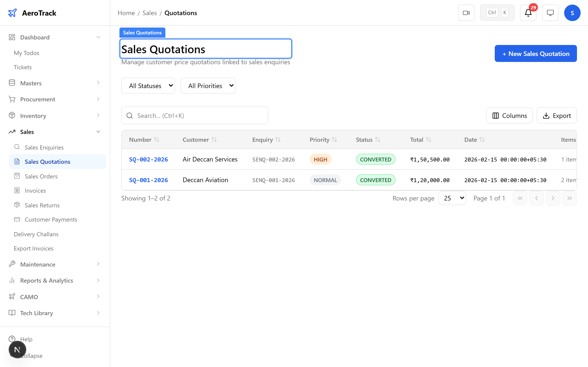Click the video camera icon in header

click(x=466, y=13)
